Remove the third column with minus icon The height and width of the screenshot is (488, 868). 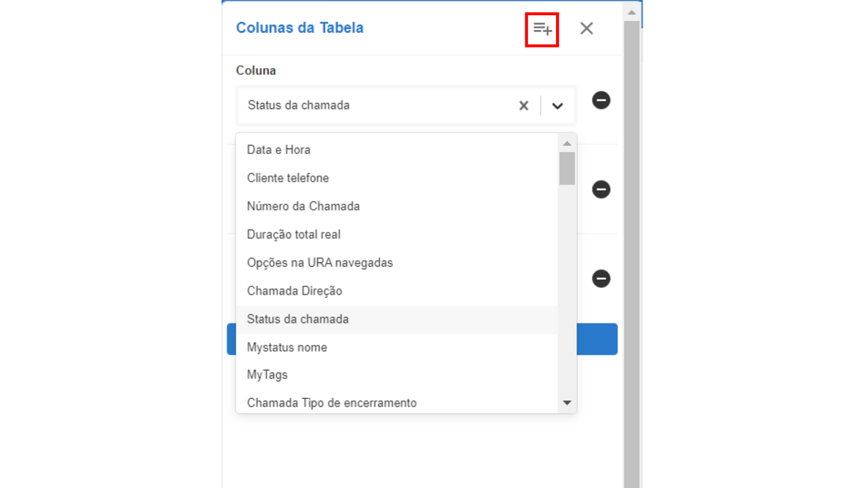tap(601, 279)
